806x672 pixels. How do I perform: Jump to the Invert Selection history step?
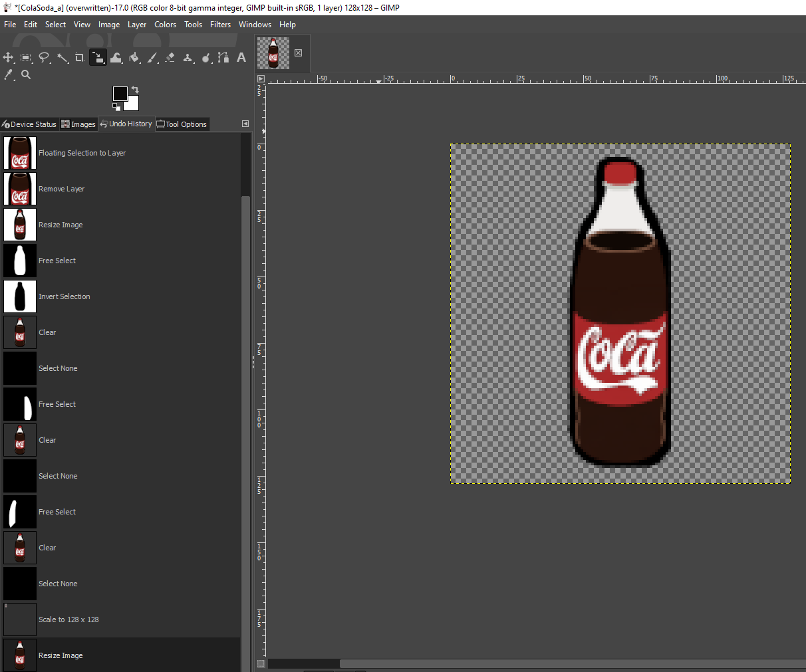click(64, 296)
